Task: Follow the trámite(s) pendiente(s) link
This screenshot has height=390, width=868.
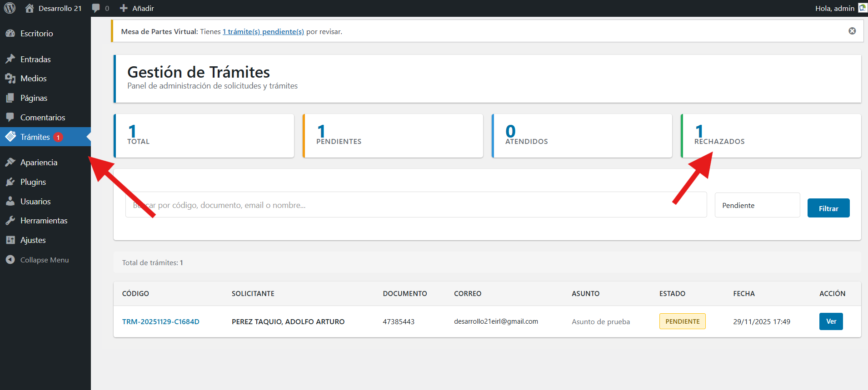Action: coord(263,32)
